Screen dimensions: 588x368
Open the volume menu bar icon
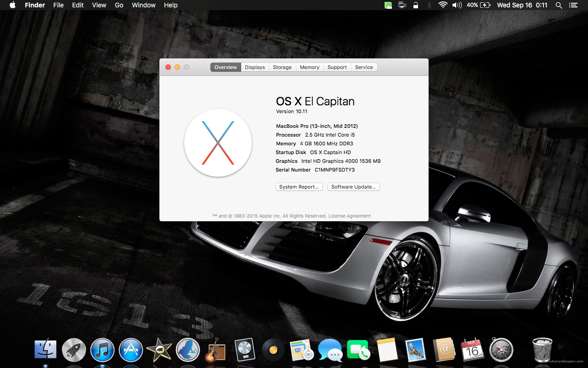(457, 5)
